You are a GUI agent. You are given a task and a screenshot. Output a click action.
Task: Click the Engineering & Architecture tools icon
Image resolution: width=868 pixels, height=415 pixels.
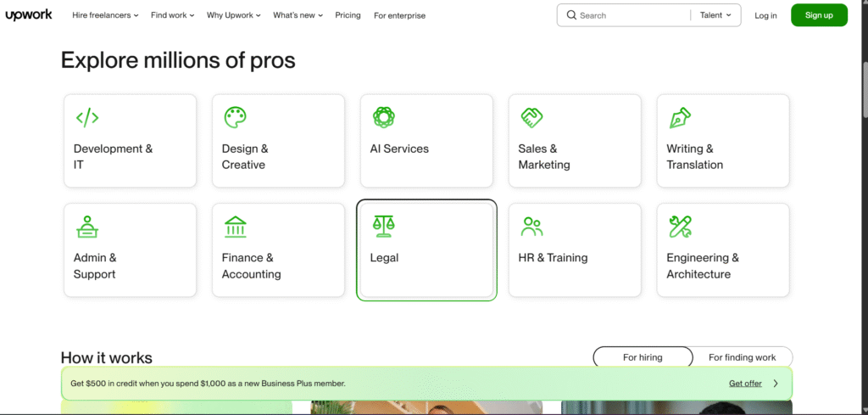(x=680, y=227)
